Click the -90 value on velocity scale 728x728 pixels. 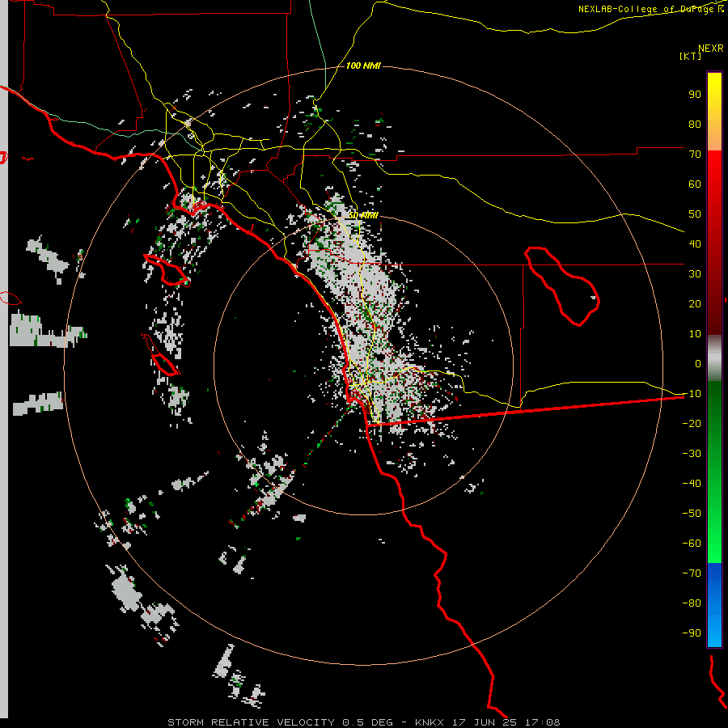(x=692, y=633)
